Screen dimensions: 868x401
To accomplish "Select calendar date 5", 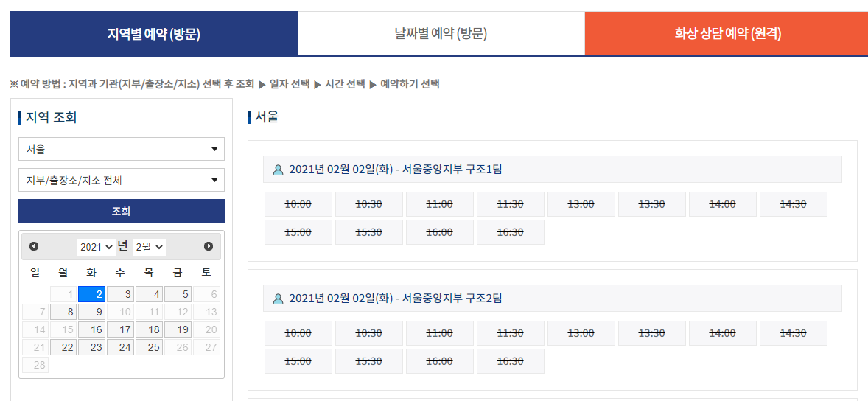I will point(178,294).
